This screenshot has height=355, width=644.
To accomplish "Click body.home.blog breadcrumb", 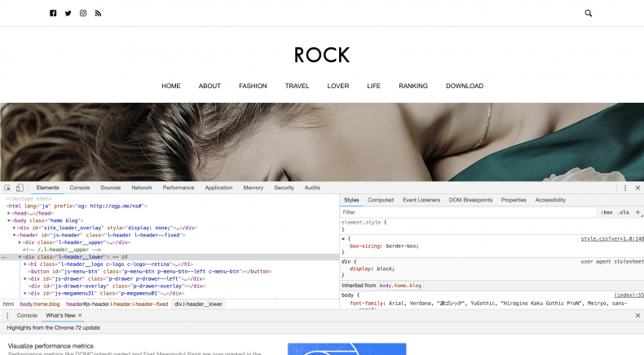I will (x=40, y=304).
